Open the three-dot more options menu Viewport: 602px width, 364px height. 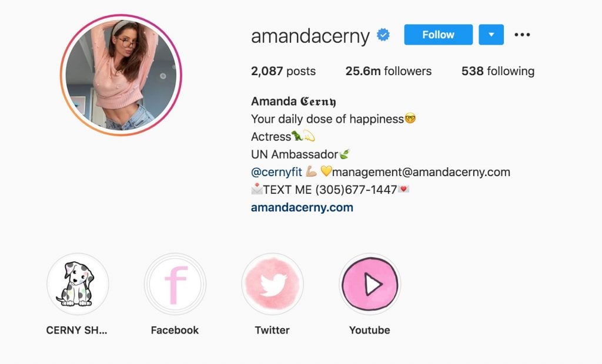tap(522, 35)
